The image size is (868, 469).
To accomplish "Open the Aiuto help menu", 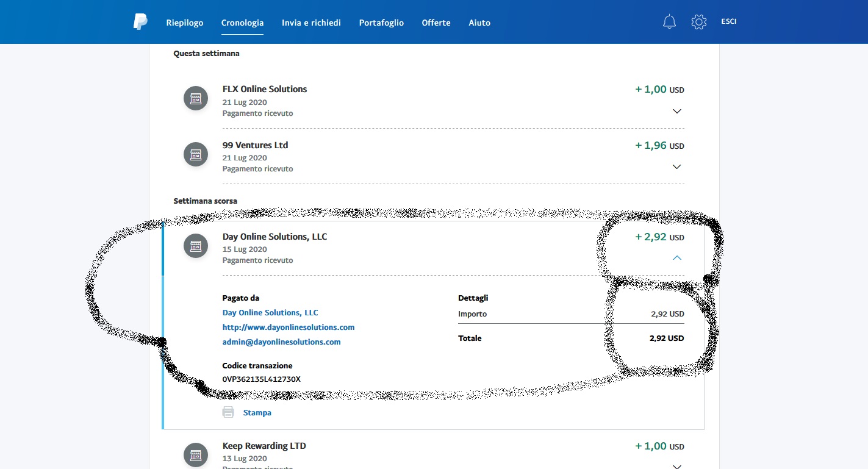I will click(x=479, y=23).
